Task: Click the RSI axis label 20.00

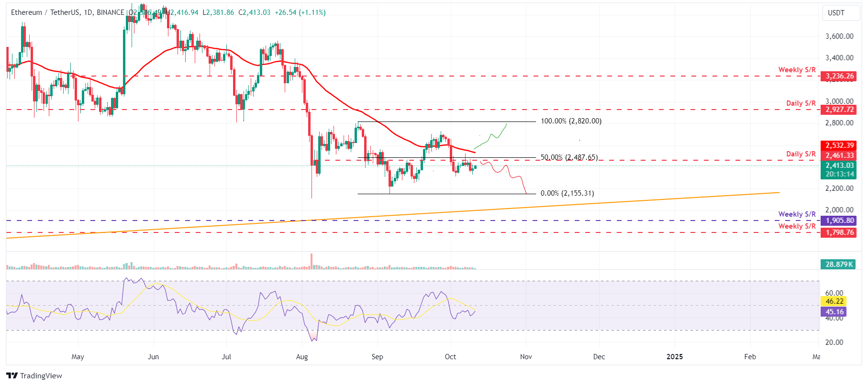Action: coord(834,342)
